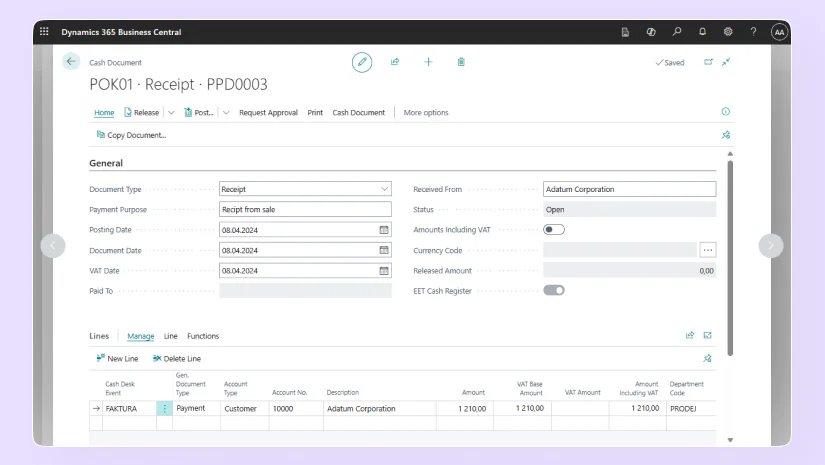Viewport: 825px width, 465px height.
Task: Click the Payment Purpose input field
Action: (305, 210)
